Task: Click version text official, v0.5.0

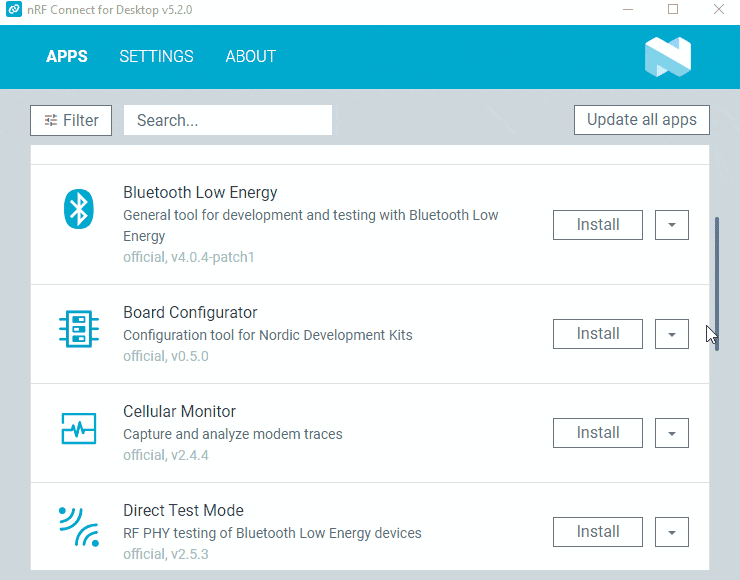Action: pos(166,356)
